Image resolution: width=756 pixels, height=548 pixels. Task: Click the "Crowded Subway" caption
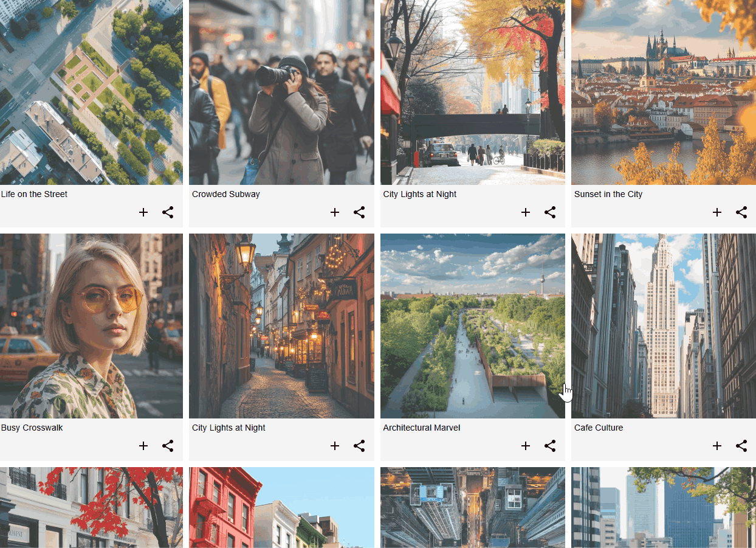[226, 194]
